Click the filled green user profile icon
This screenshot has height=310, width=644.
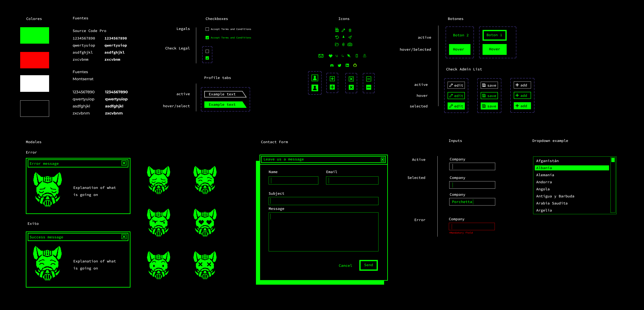(315, 88)
